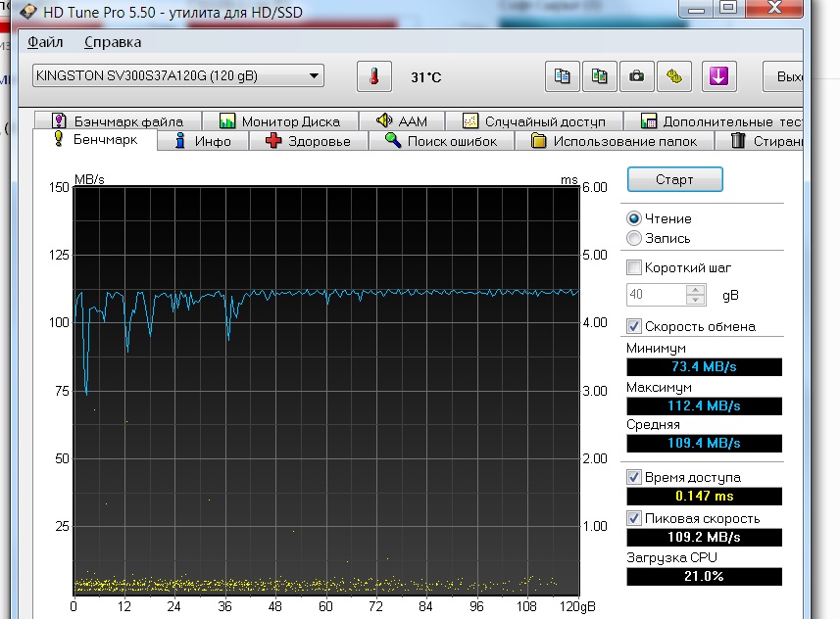Image resolution: width=840 pixels, height=619 pixels.
Task: Switch to the Монитор Диска tab
Action: click(279, 121)
